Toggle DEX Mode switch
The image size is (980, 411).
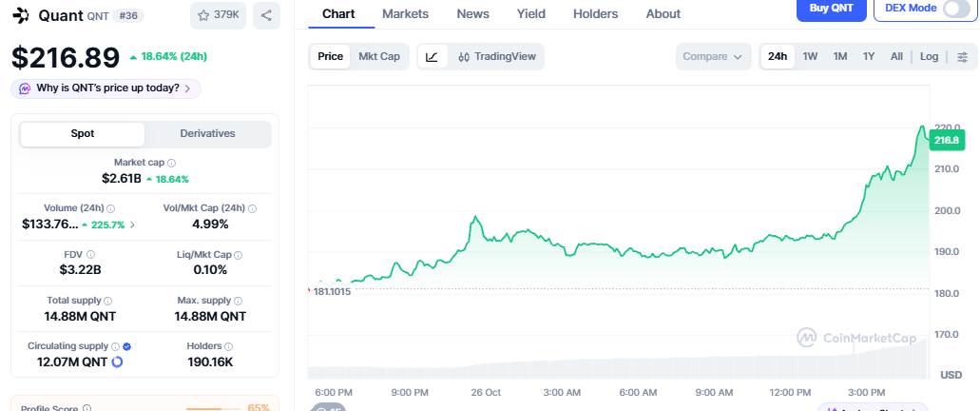pyautogui.click(x=955, y=9)
